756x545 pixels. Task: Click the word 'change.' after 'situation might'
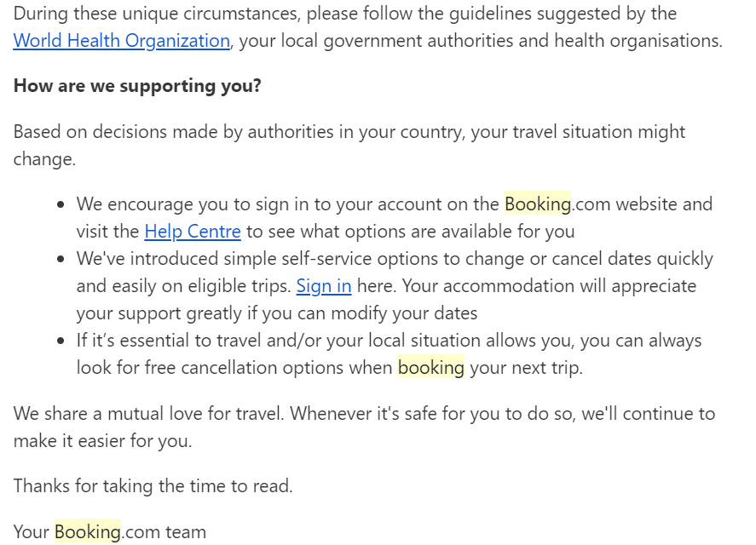(44, 159)
